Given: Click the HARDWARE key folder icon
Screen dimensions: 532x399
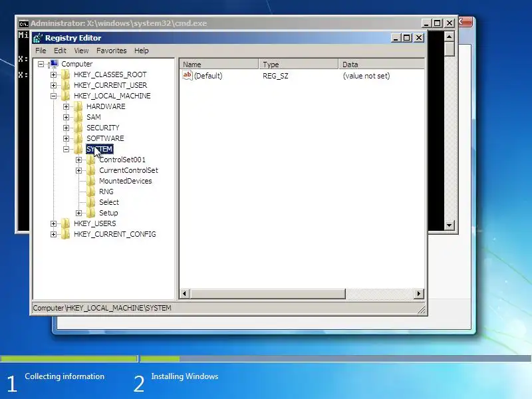Looking at the screenshot, I should [78, 106].
